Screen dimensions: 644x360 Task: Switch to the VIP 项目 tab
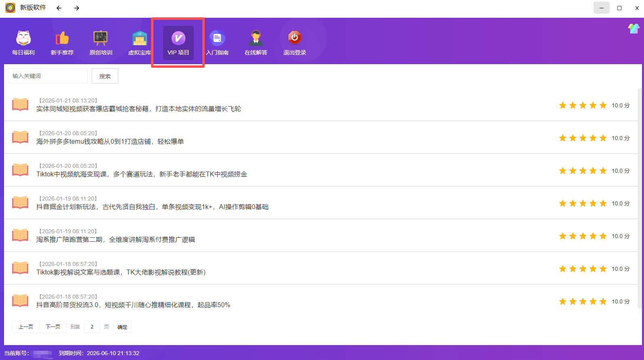[178, 43]
